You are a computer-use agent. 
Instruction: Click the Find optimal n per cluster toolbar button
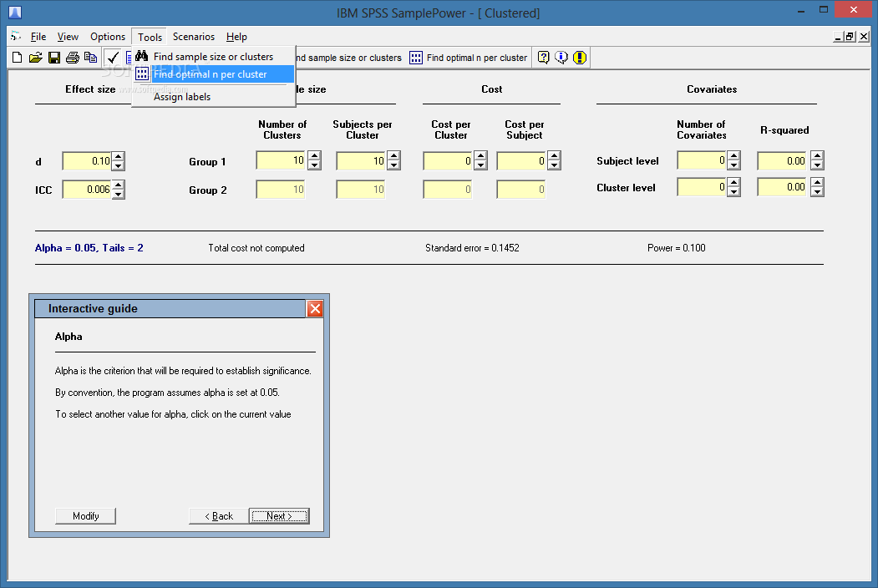coord(468,58)
